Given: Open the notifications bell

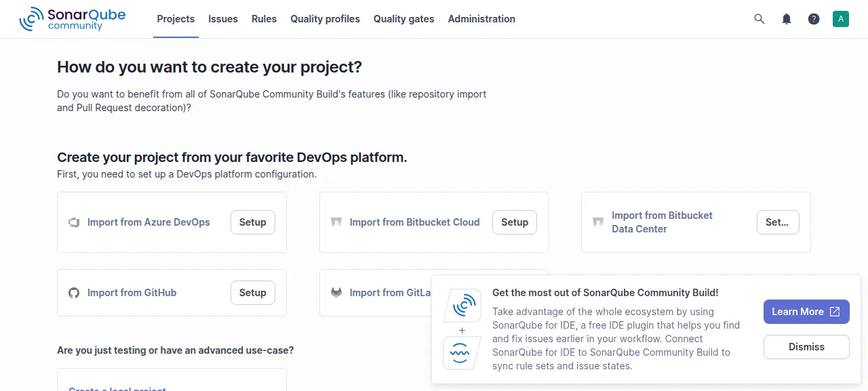Looking at the screenshot, I should pyautogui.click(x=787, y=19).
